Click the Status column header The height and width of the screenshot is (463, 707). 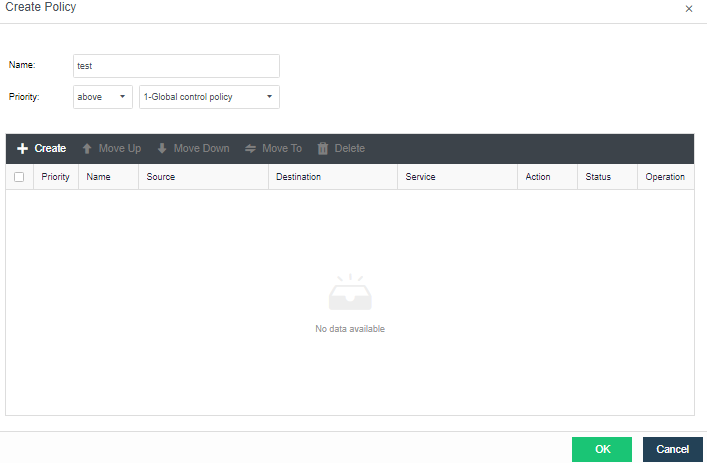coord(598,177)
